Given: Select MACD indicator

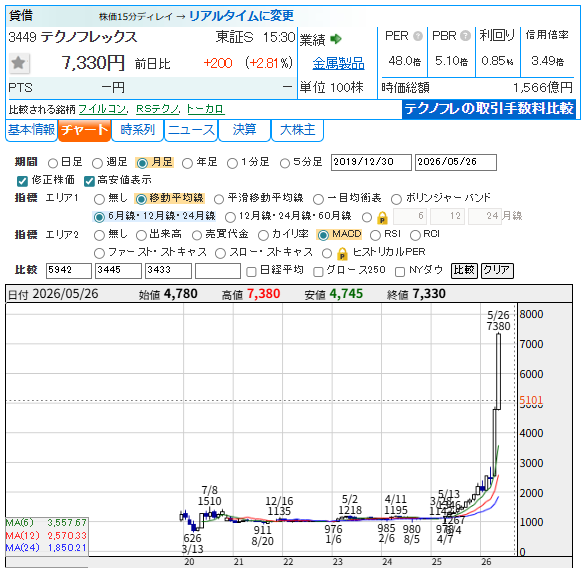Looking at the screenshot, I should (323, 235).
